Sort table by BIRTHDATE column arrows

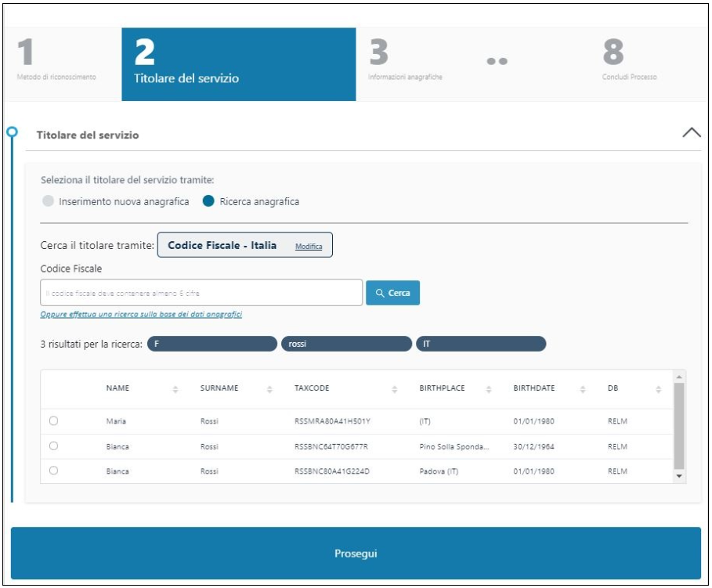[x=582, y=389]
